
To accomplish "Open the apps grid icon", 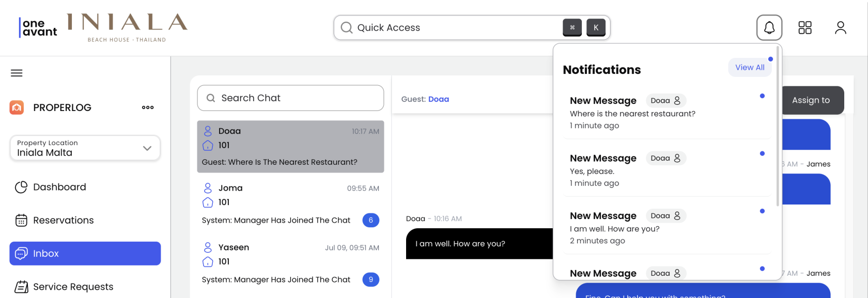I will coord(805,28).
